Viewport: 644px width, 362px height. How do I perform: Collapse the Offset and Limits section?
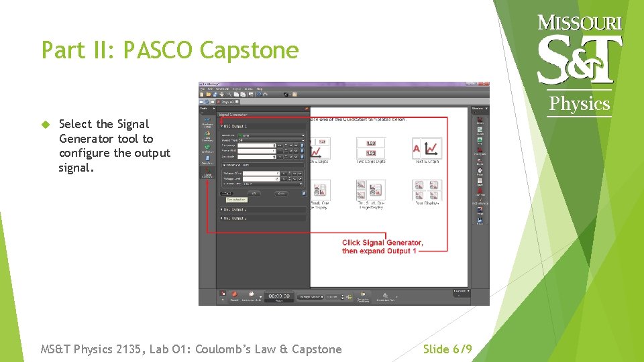pyautogui.click(x=224, y=166)
